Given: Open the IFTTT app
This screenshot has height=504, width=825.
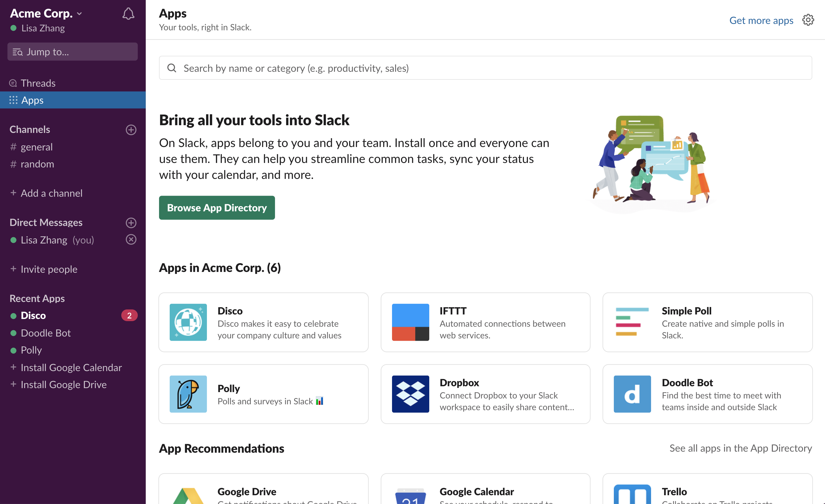Looking at the screenshot, I should [x=486, y=322].
